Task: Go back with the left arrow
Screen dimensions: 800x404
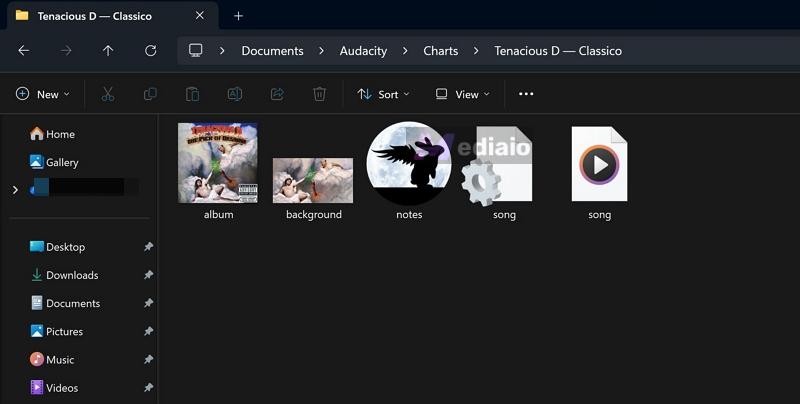Action: click(23, 50)
